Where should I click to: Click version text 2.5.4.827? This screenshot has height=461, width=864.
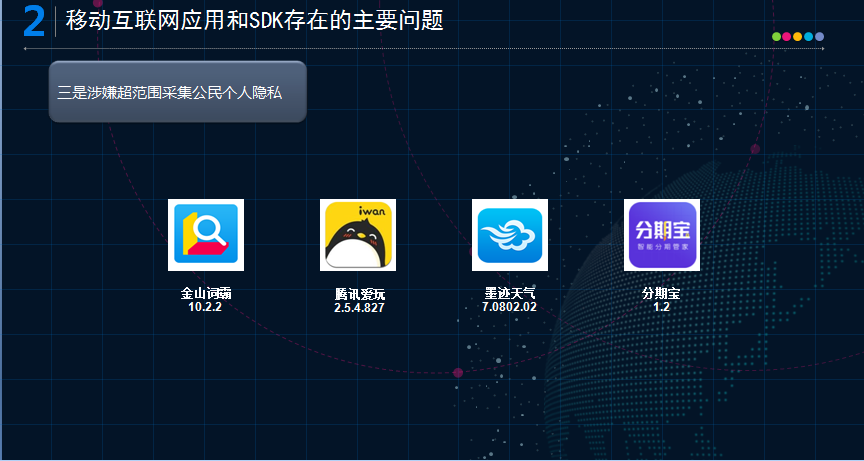click(x=359, y=308)
